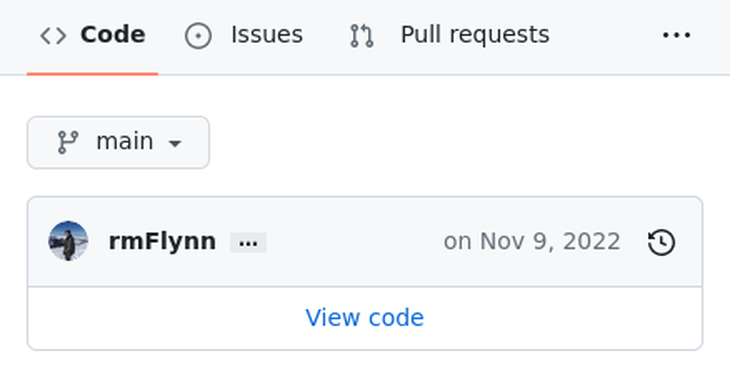
Task: Click the 'Pull requests' text label
Action: click(x=475, y=35)
